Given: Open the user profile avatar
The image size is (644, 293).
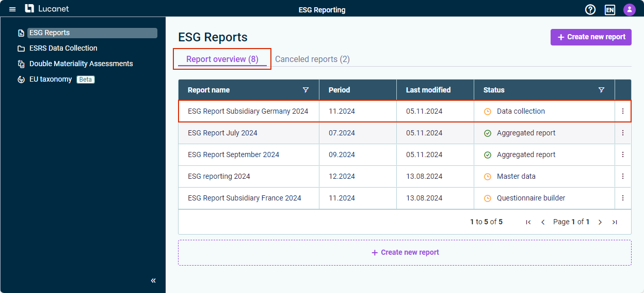Looking at the screenshot, I should click(x=629, y=9).
